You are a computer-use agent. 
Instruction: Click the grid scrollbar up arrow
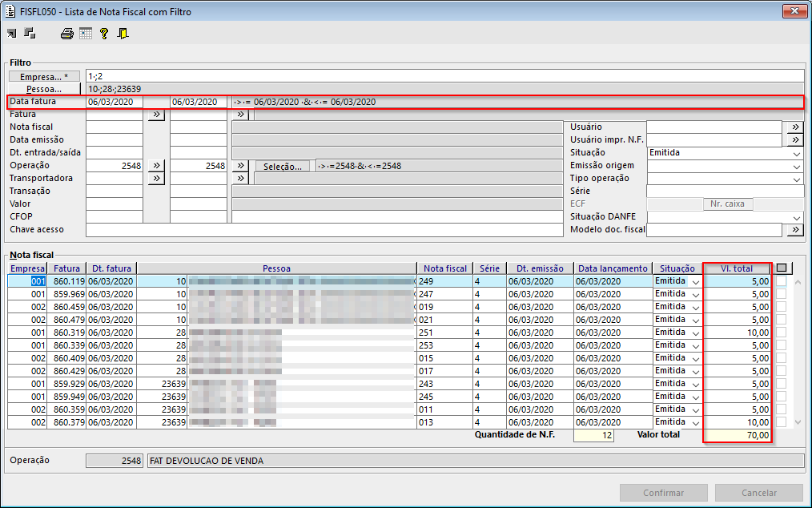(798, 282)
